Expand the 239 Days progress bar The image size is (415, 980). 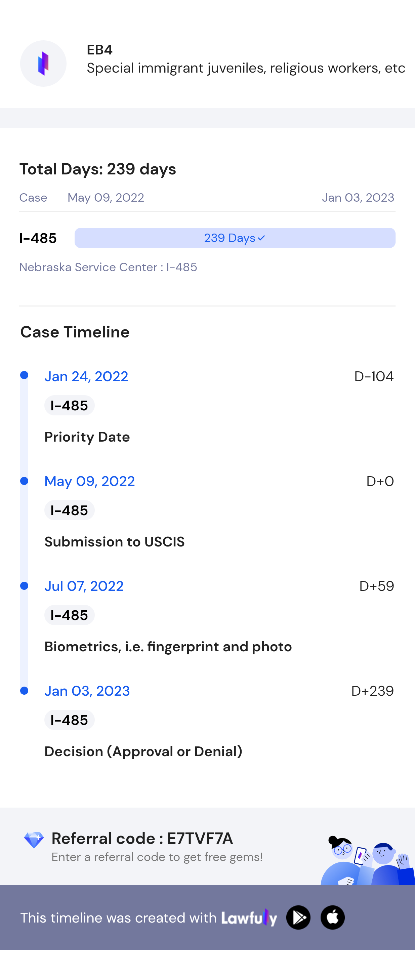coord(235,238)
